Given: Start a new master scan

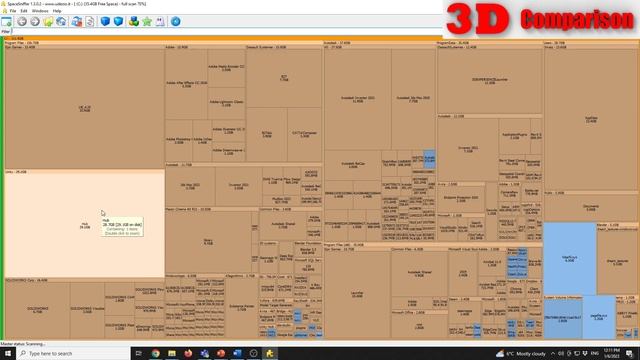Looking at the screenshot, I should coord(77,22).
